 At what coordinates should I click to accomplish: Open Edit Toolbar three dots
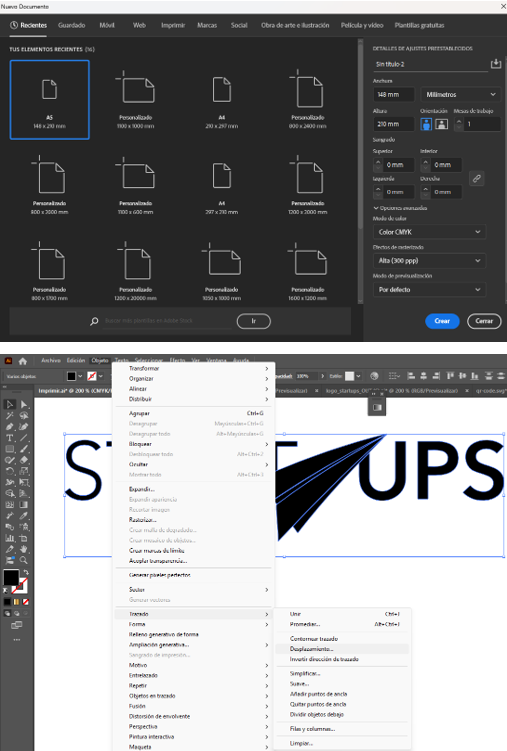pos(17,639)
